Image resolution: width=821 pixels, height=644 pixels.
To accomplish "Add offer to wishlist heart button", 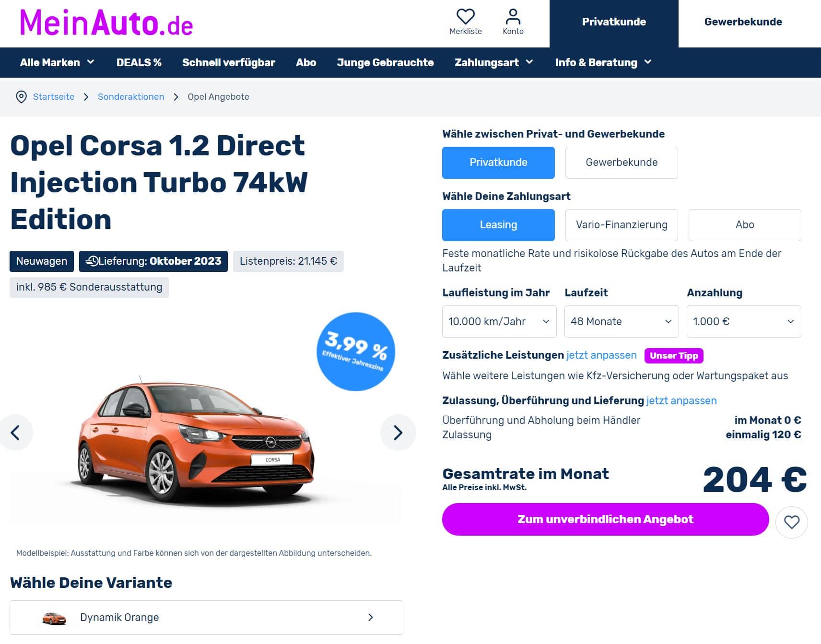I will [791, 522].
